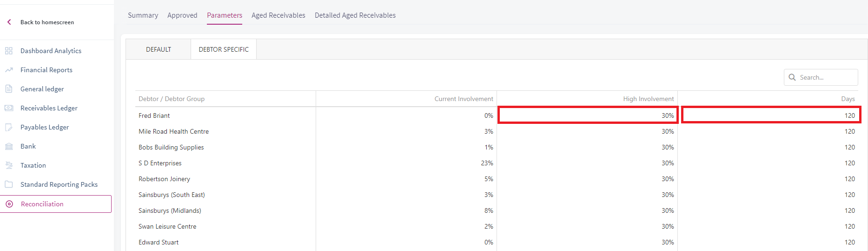868x251 pixels.
Task: Click the Bank building icon
Action: tap(9, 146)
